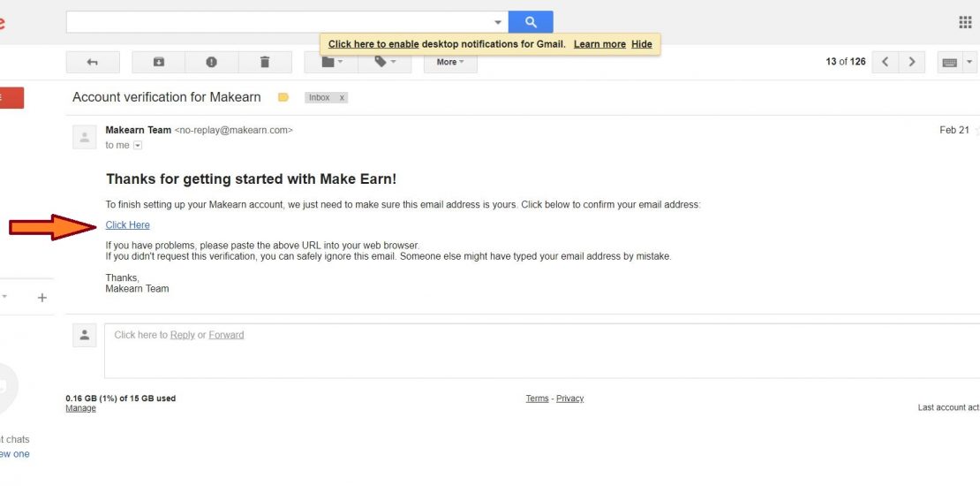
Task: Click the blue search button
Action: (531, 22)
